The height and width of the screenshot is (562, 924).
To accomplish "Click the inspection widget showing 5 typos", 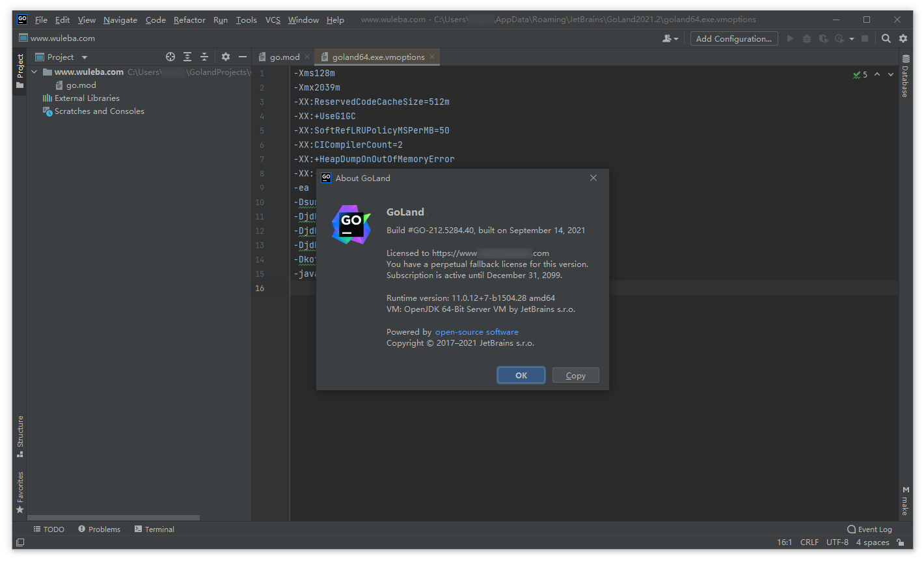I will click(860, 75).
